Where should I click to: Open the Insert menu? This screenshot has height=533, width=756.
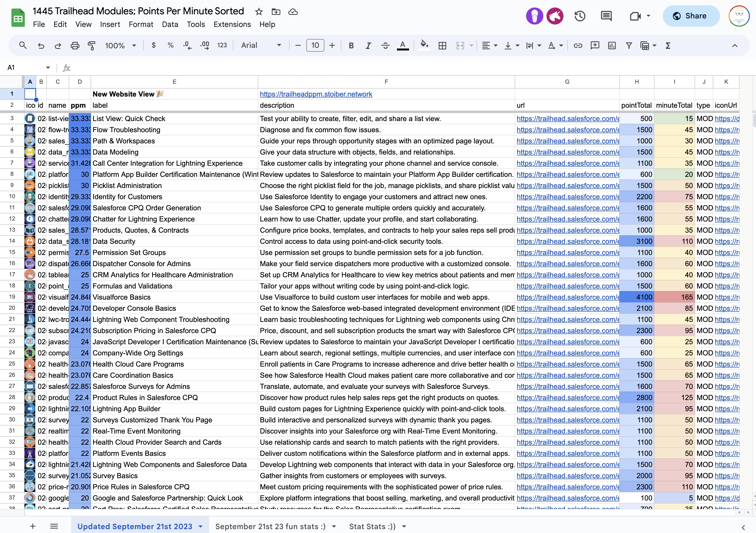point(110,24)
